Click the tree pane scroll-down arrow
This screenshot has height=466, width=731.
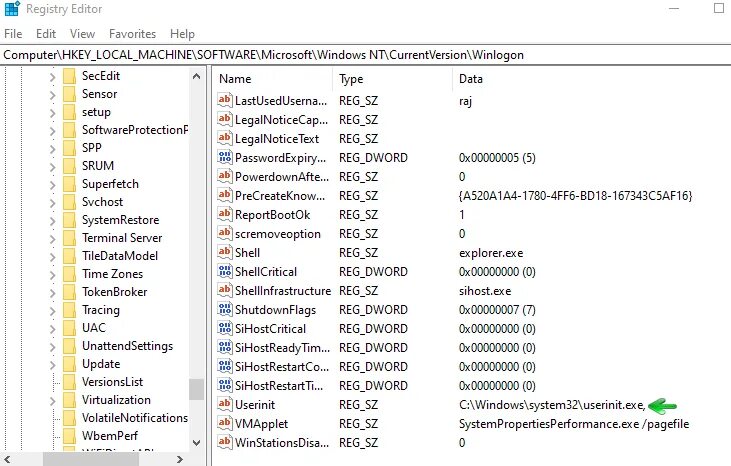[197, 443]
